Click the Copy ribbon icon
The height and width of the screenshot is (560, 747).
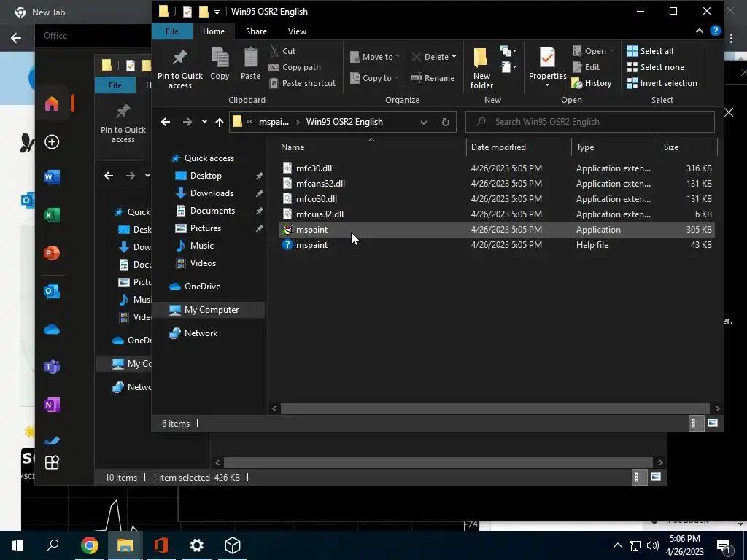coord(220,63)
